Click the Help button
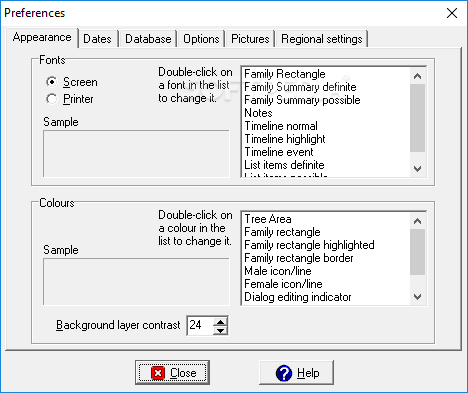 (x=296, y=372)
